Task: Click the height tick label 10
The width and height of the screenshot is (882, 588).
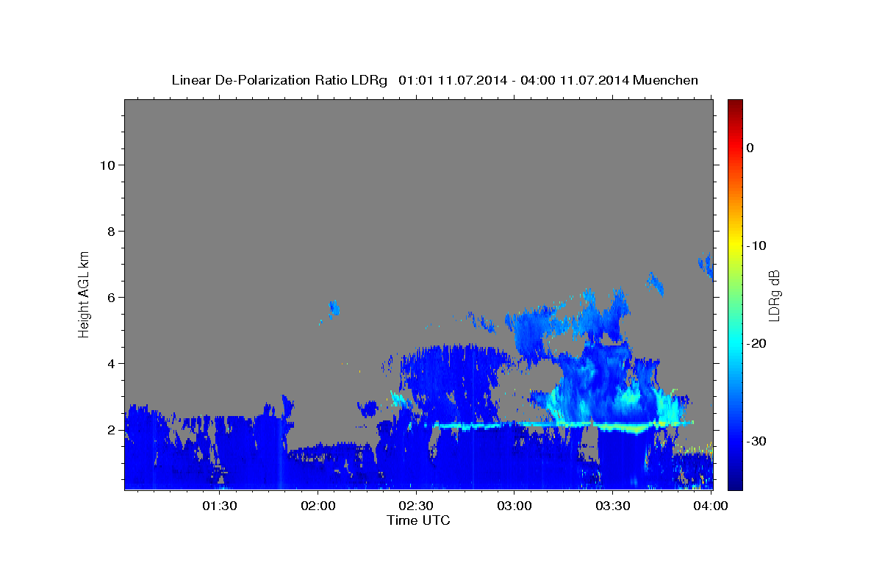Action: pyautogui.click(x=107, y=165)
